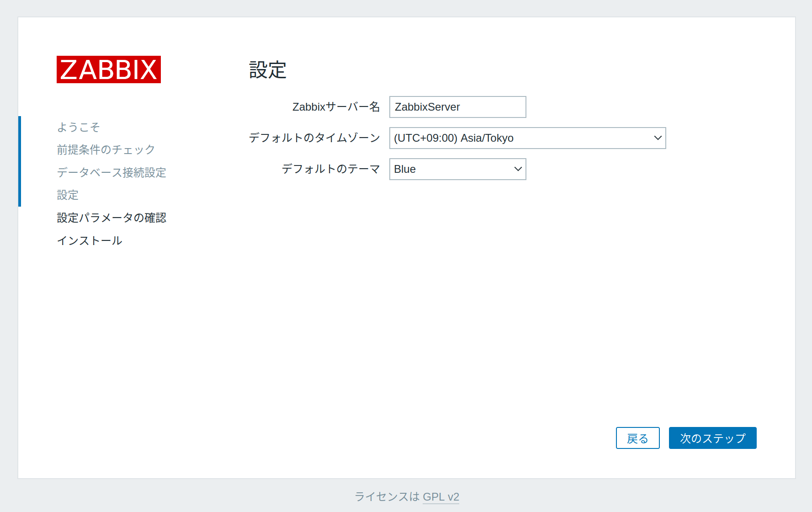Screen dimensions: 812x512
Task: Select the ようこそ step in sidebar
Action: (x=78, y=127)
